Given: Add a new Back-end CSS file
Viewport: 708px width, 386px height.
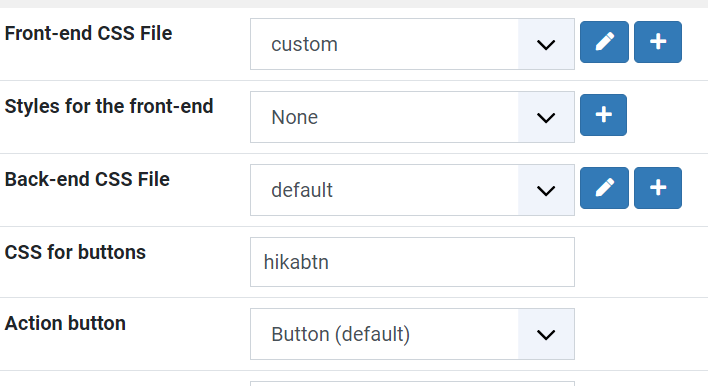Looking at the screenshot, I should pyautogui.click(x=658, y=188).
